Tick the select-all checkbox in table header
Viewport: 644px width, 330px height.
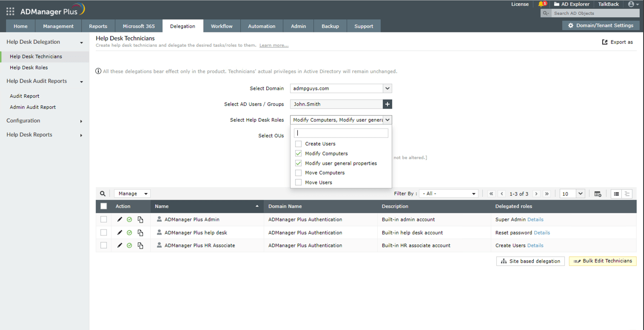click(x=103, y=207)
